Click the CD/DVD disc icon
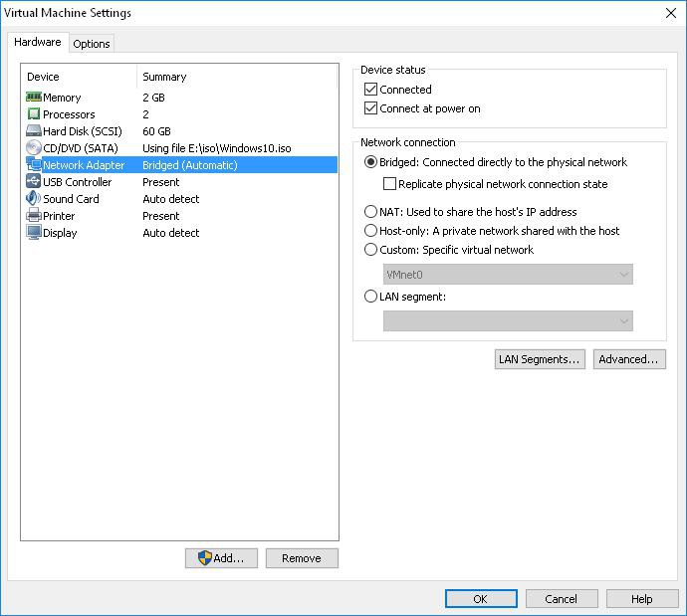Screen dimensions: 687x616 34,148
